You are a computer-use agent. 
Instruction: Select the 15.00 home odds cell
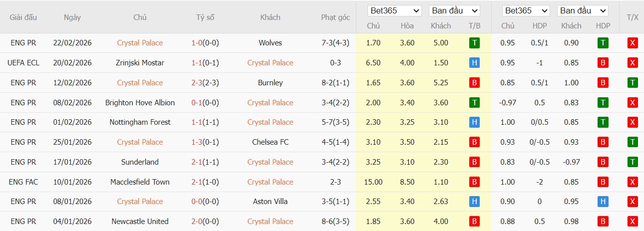pyautogui.click(x=373, y=182)
